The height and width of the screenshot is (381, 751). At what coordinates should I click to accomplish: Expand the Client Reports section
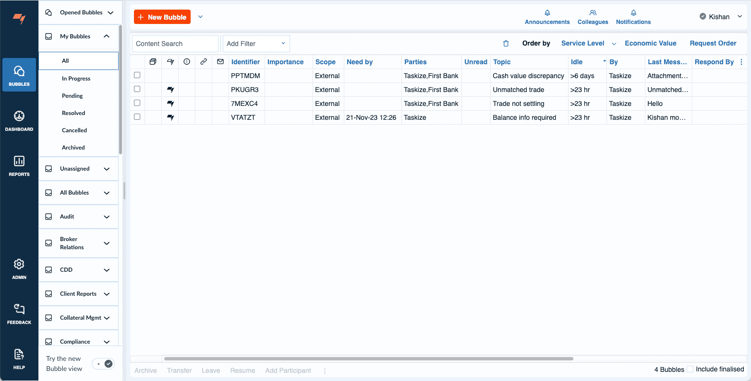(106, 294)
